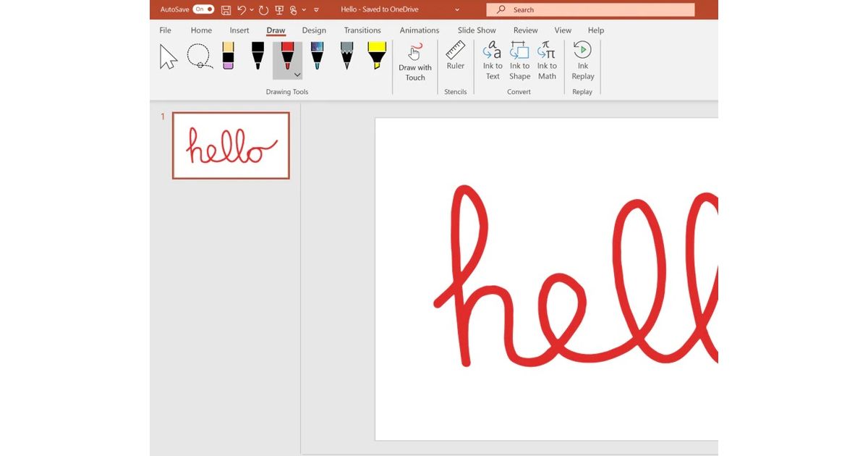868x456 pixels.
Task: Select the galaxy ink pen
Action: tap(317, 56)
